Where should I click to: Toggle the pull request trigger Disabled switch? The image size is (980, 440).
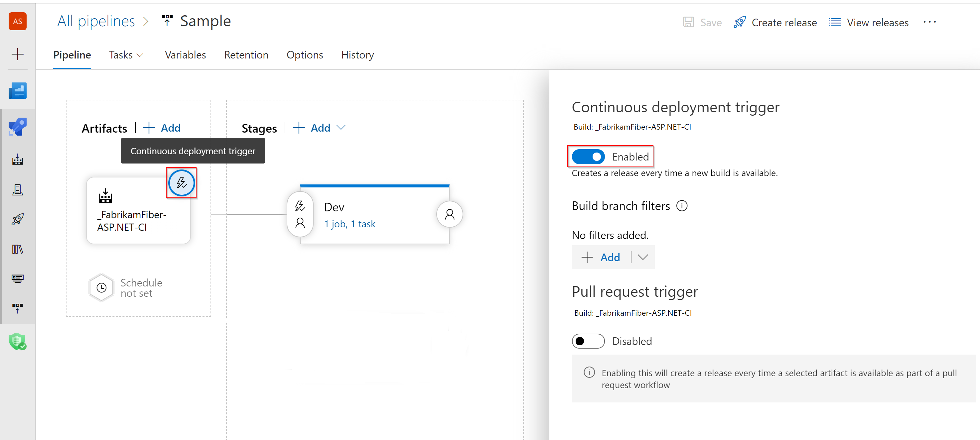point(588,341)
